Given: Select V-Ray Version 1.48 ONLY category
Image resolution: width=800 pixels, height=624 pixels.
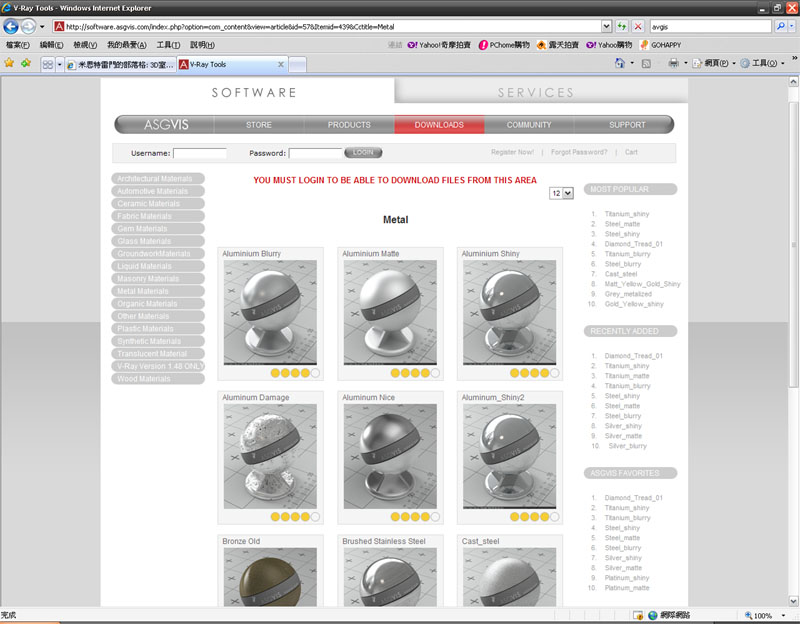Looking at the screenshot, I should [158, 366].
